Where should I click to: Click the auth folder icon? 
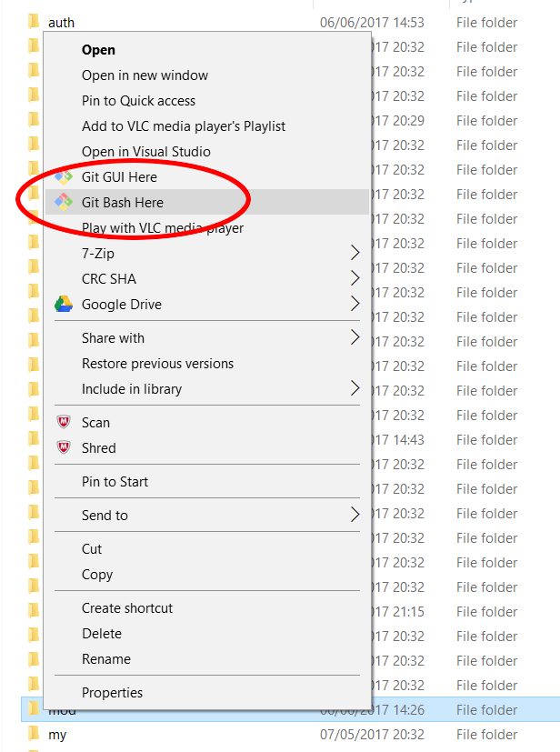click(34, 22)
